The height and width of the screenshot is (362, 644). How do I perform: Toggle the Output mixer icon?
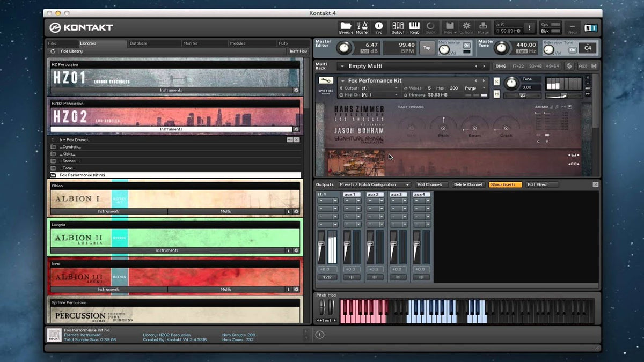[398, 26]
